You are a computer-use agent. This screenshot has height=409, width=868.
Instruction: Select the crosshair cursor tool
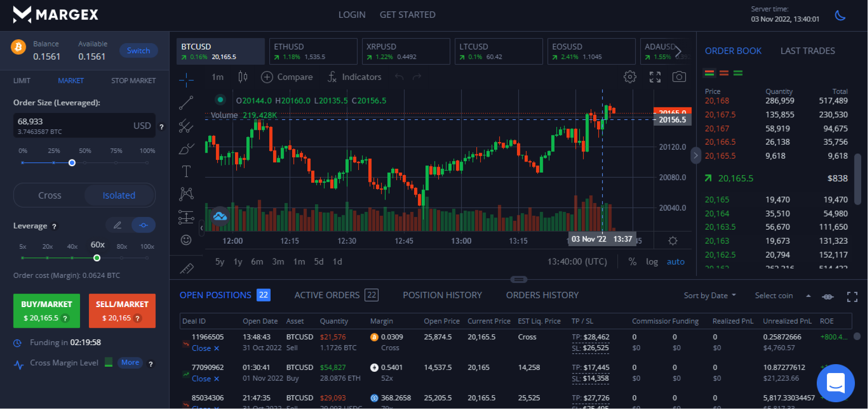186,80
